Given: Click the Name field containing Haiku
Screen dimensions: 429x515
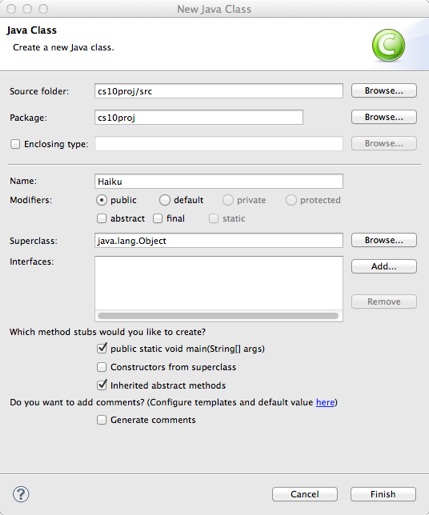Looking at the screenshot, I should (219, 181).
